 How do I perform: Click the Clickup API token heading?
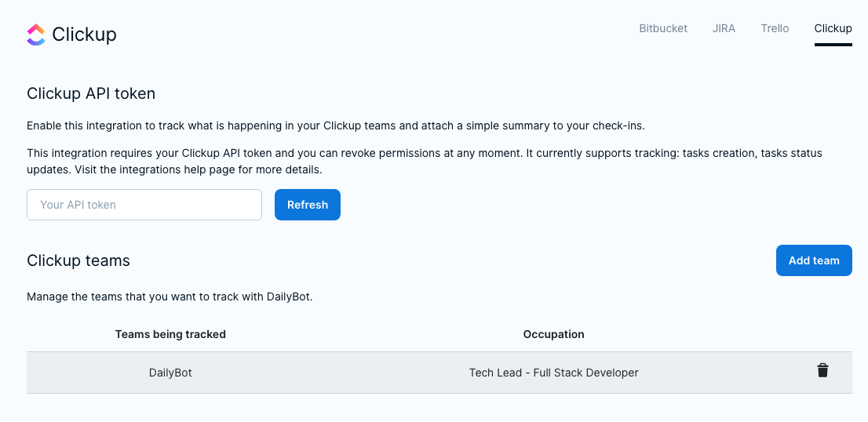click(91, 93)
